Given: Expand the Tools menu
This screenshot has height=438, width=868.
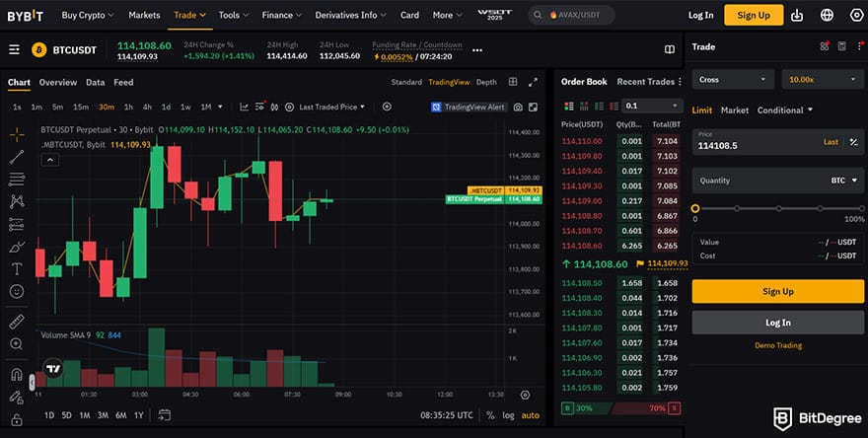Looking at the screenshot, I should pos(233,16).
